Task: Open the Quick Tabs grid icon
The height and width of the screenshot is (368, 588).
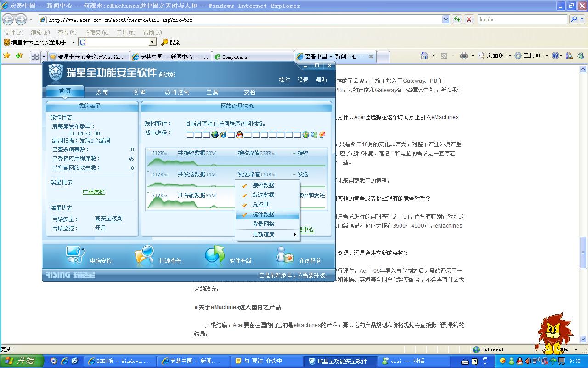Action: [x=35, y=57]
